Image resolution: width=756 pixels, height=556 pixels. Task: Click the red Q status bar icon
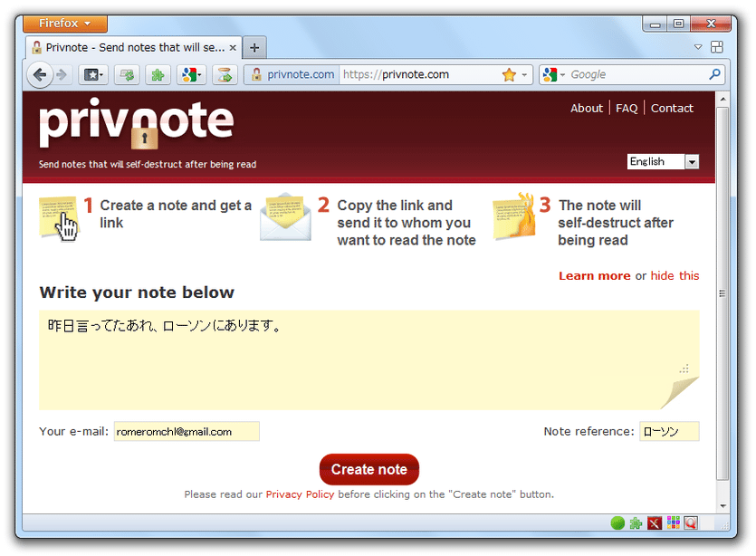tap(691, 522)
